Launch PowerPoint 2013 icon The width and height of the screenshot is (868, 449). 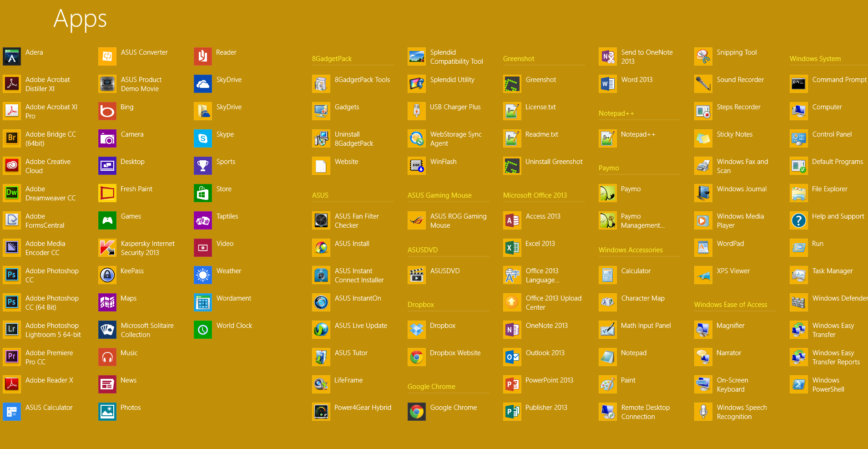coord(512,384)
